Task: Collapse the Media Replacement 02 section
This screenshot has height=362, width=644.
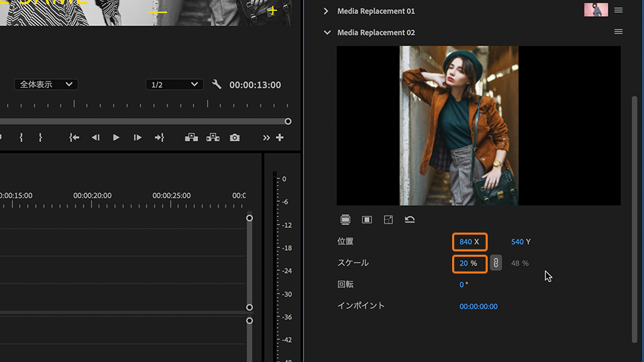Action: coord(327,32)
